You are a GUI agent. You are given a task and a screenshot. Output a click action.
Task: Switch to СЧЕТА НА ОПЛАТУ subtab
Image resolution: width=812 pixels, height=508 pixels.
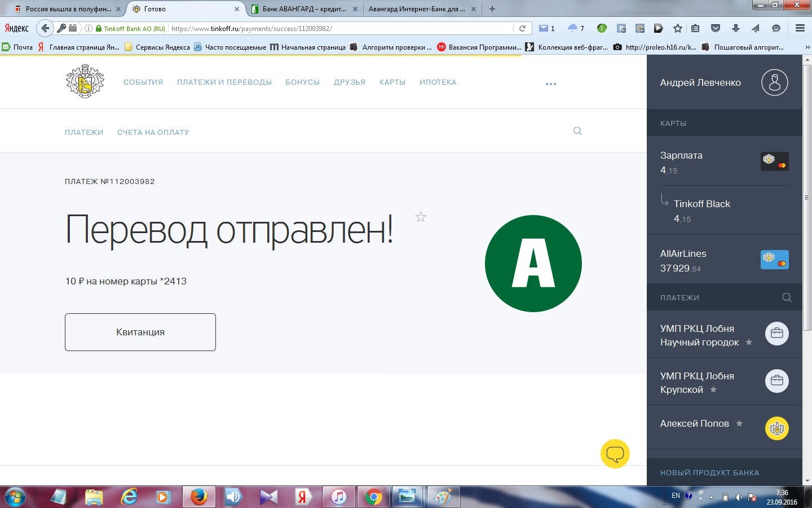coord(153,133)
